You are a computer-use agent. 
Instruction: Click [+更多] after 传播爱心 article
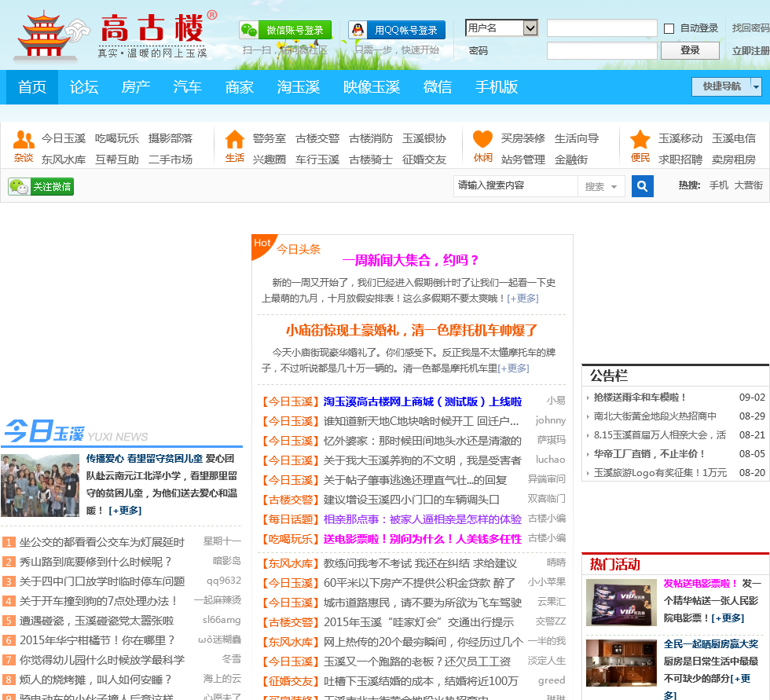(x=125, y=511)
